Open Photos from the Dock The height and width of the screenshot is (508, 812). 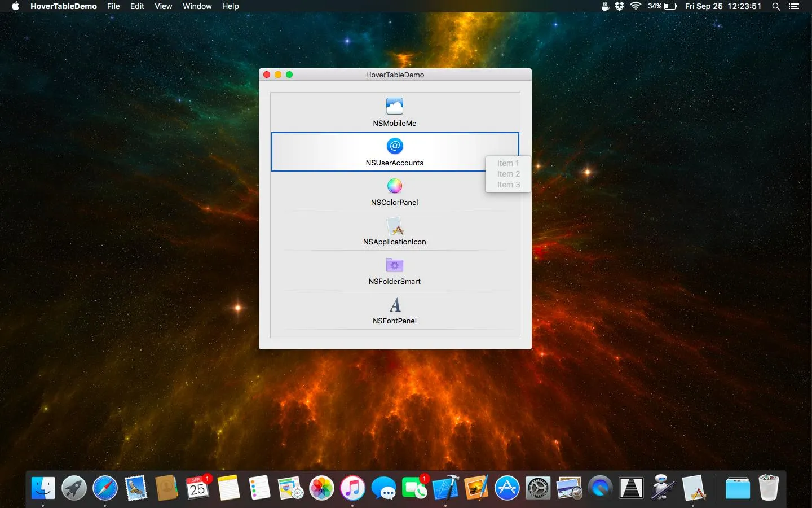[x=321, y=488]
